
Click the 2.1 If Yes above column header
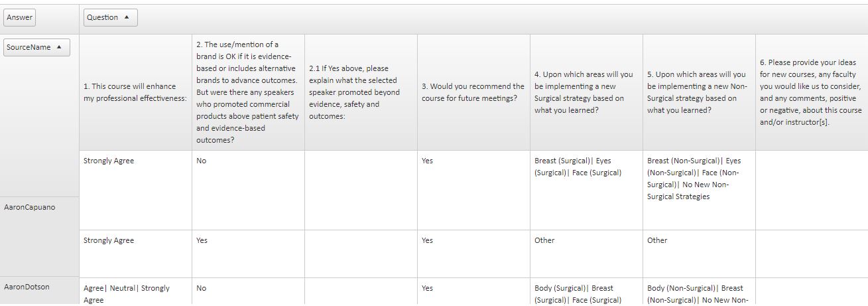coord(361,92)
